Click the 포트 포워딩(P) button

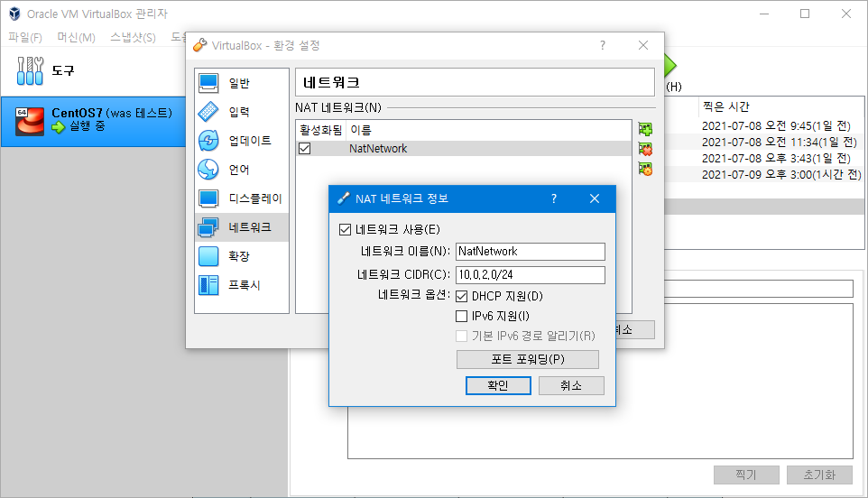coord(528,359)
